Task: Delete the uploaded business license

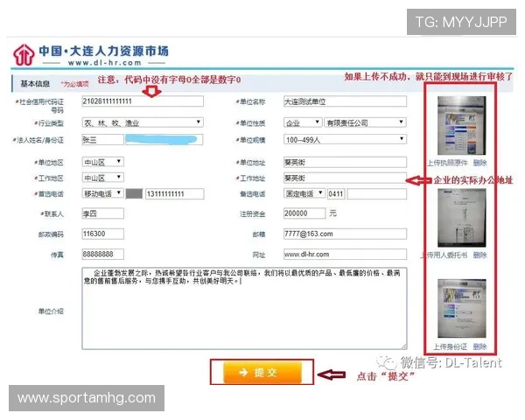Action: [x=479, y=163]
